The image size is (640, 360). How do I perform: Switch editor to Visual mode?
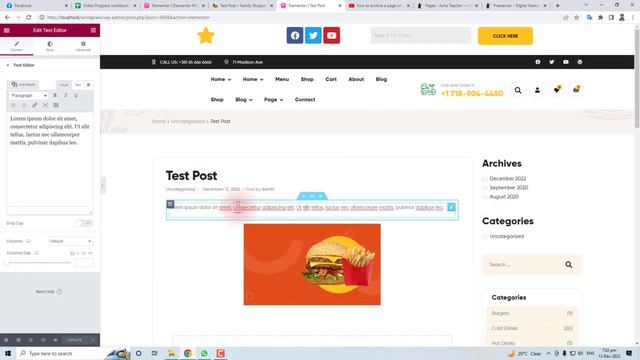[63, 85]
